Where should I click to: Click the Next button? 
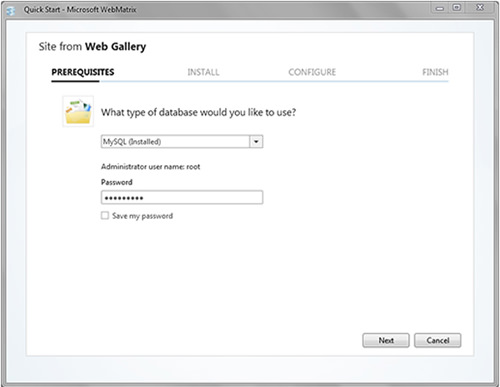[386, 340]
